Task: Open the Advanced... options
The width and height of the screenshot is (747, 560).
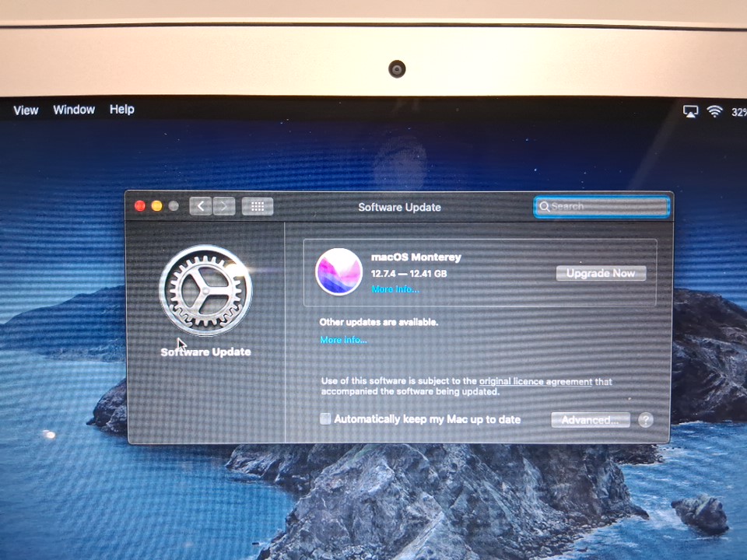Action: pos(590,420)
